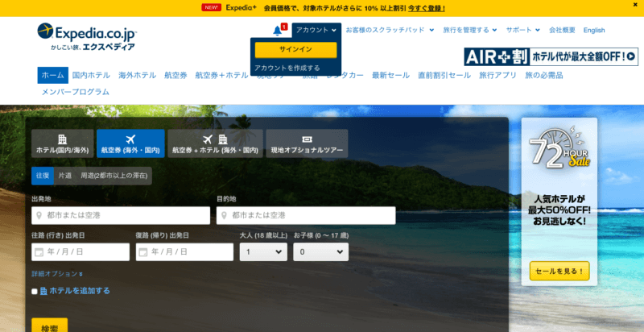Click アカウントを作成する link
This screenshot has width=644, height=332.
pos(287,68)
